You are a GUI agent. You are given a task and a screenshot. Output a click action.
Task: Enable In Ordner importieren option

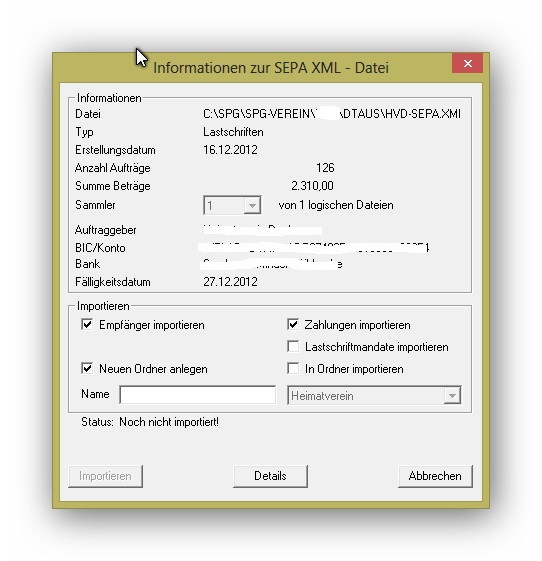293,368
